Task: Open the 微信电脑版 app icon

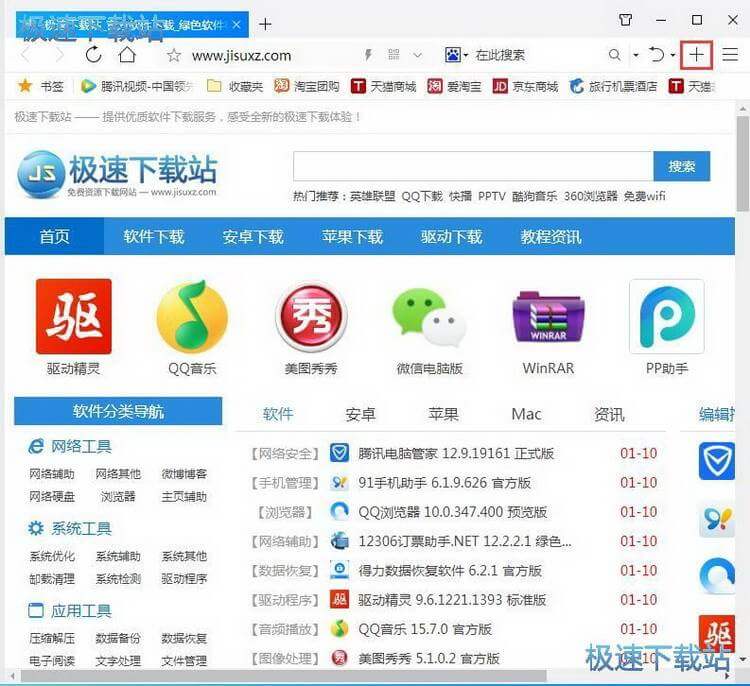Action: click(429, 316)
